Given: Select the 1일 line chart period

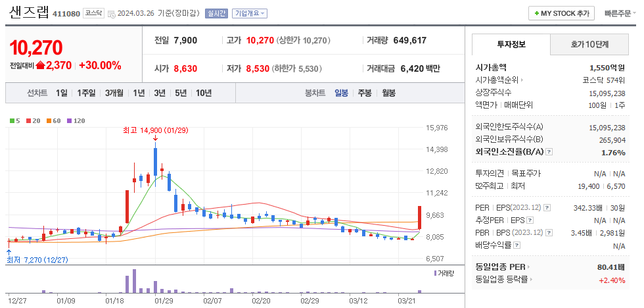Looking at the screenshot, I should (62, 93).
